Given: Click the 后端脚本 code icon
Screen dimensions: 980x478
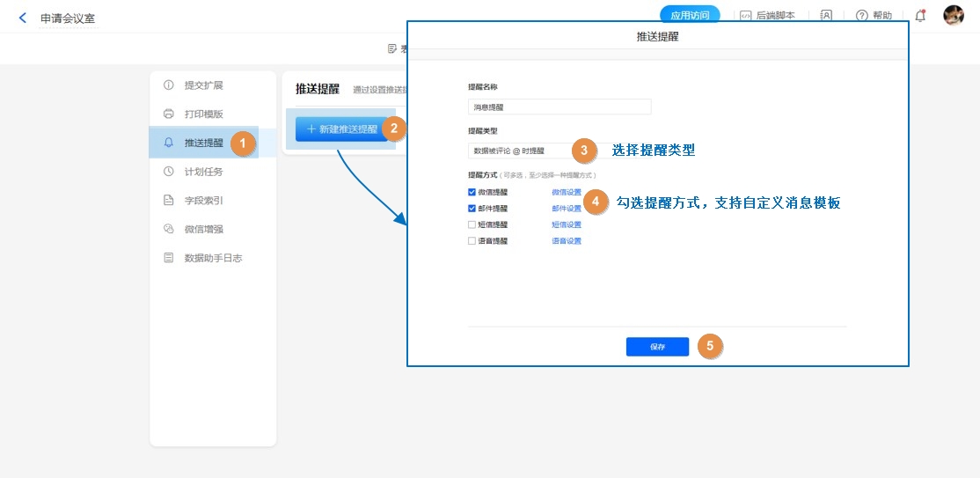Looking at the screenshot, I should (745, 16).
